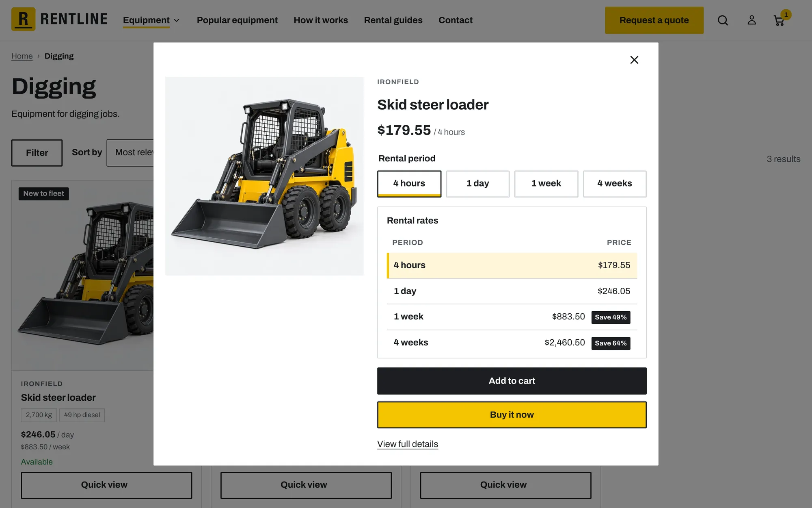Click the New to fleet badge

click(x=43, y=193)
